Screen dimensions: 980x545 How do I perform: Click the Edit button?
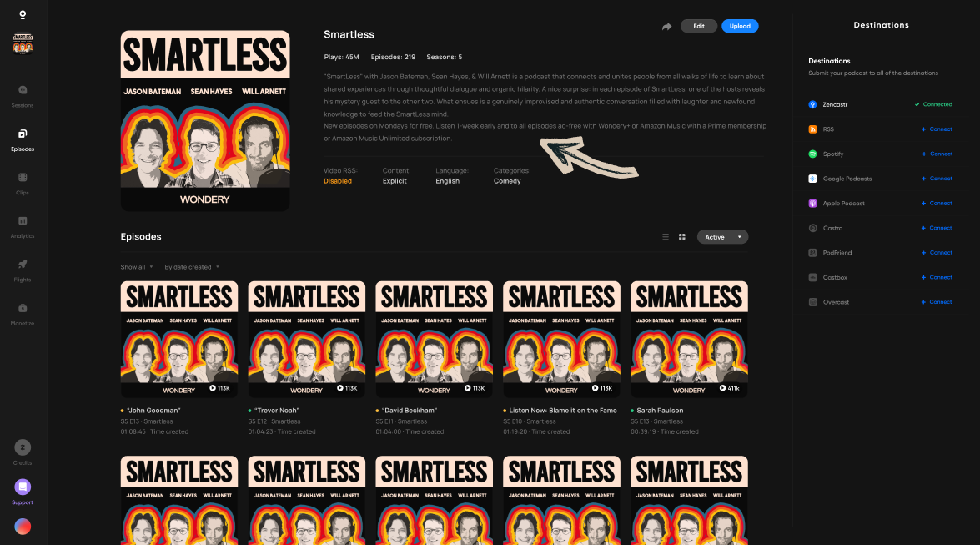699,26
